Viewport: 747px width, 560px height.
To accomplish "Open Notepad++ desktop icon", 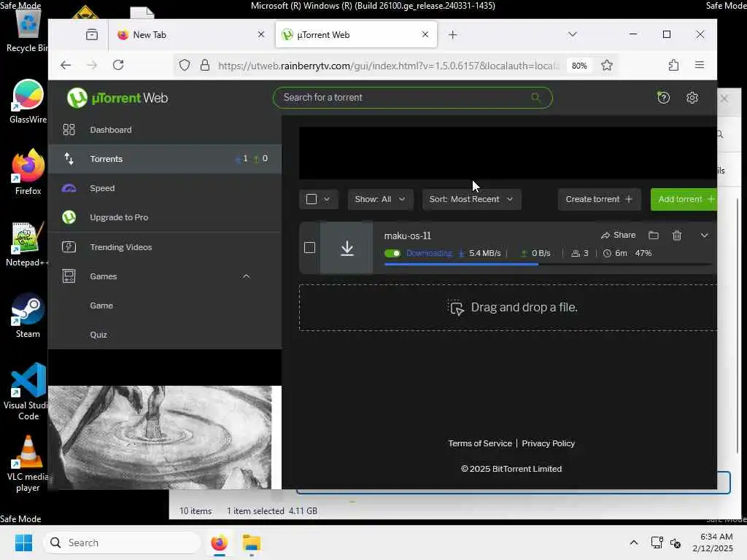I will tap(28, 244).
